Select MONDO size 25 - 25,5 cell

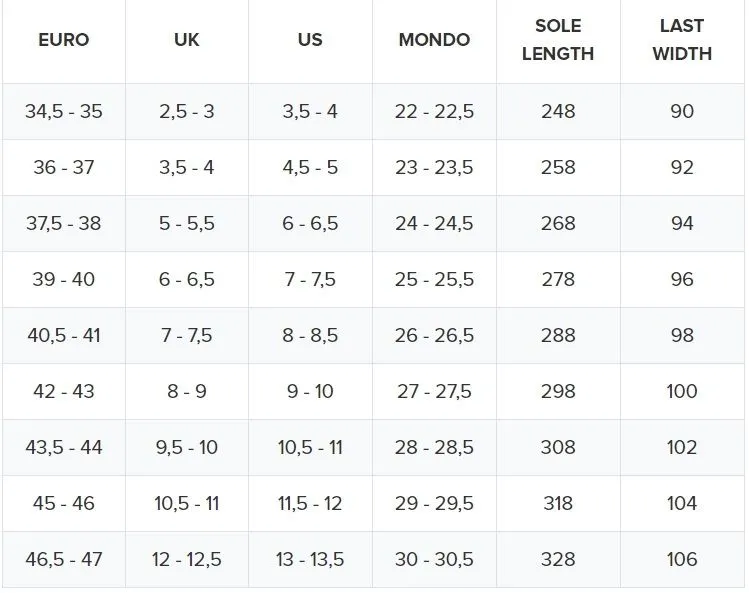click(x=434, y=279)
